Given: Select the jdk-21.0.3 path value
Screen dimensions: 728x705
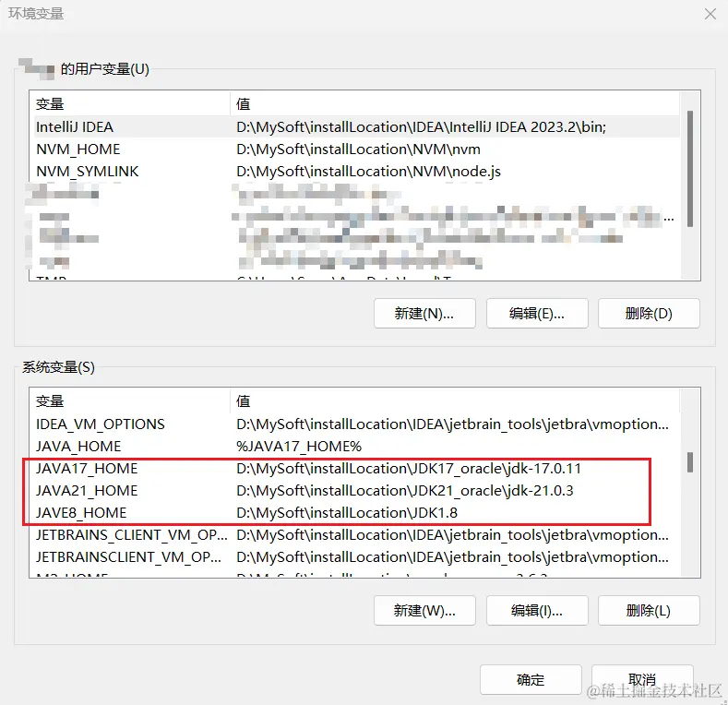Looking at the screenshot, I should click(x=405, y=491).
